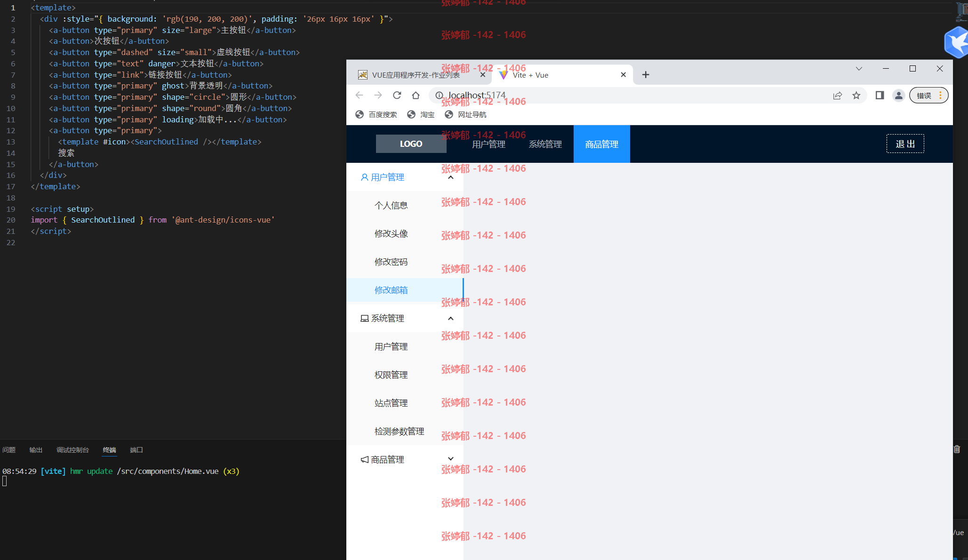The image size is (968, 560).
Task: Select 修改邮箱 menu item
Action: point(405,290)
